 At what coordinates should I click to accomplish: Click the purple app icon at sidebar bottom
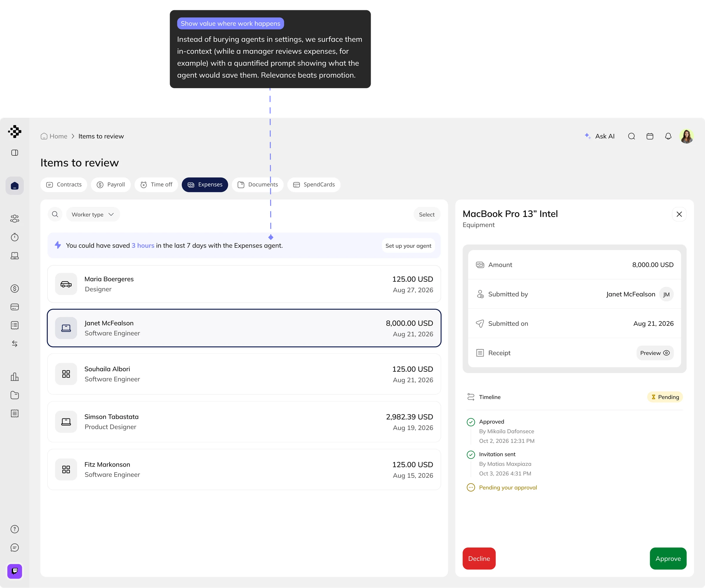(x=14, y=571)
